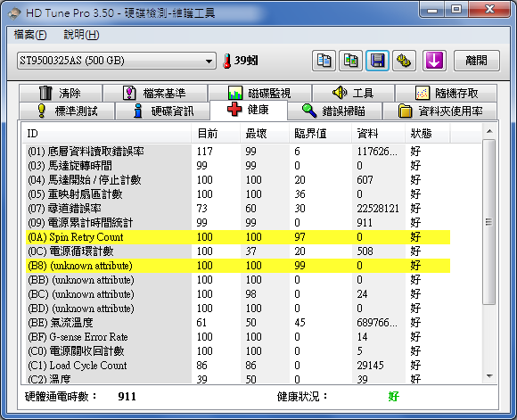517x420 pixels.
Task: Select row (C1) Load Cycle Count
Action: click(x=238, y=366)
